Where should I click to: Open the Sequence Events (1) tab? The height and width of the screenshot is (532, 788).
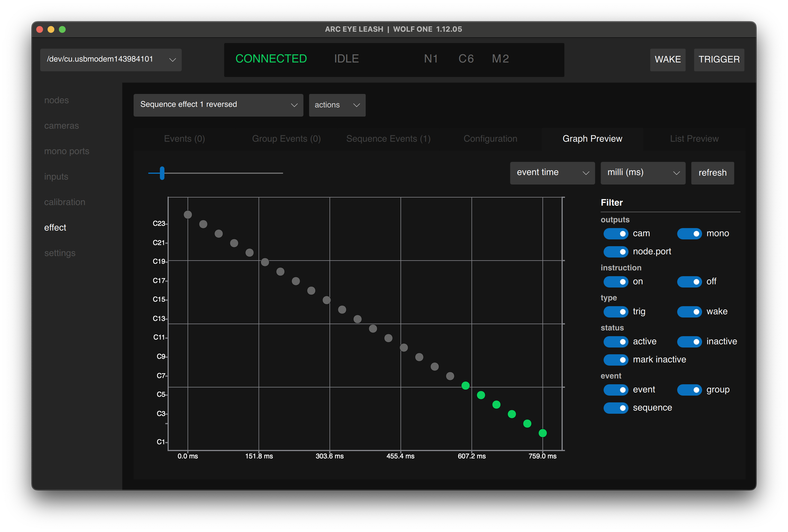pyautogui.click(x=388, y=139)
